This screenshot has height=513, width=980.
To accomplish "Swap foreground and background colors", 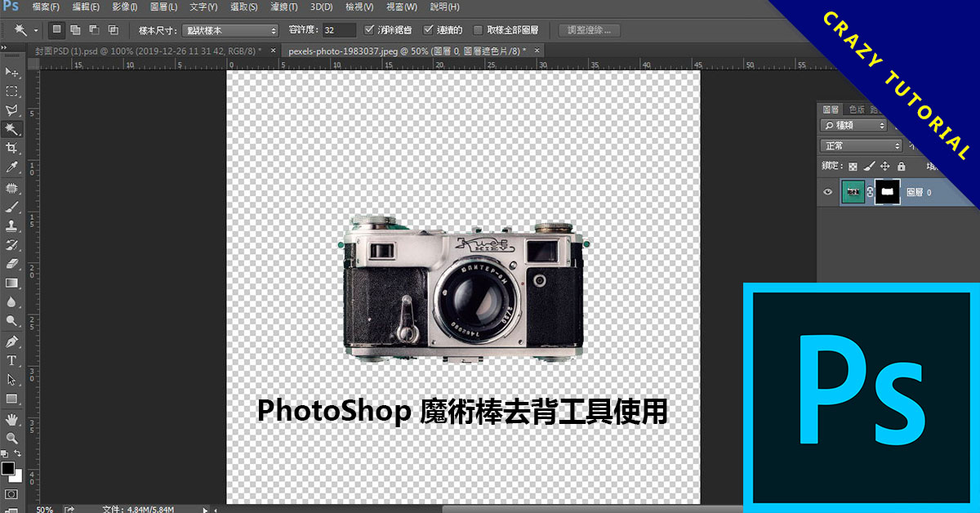I will [18, 454].
